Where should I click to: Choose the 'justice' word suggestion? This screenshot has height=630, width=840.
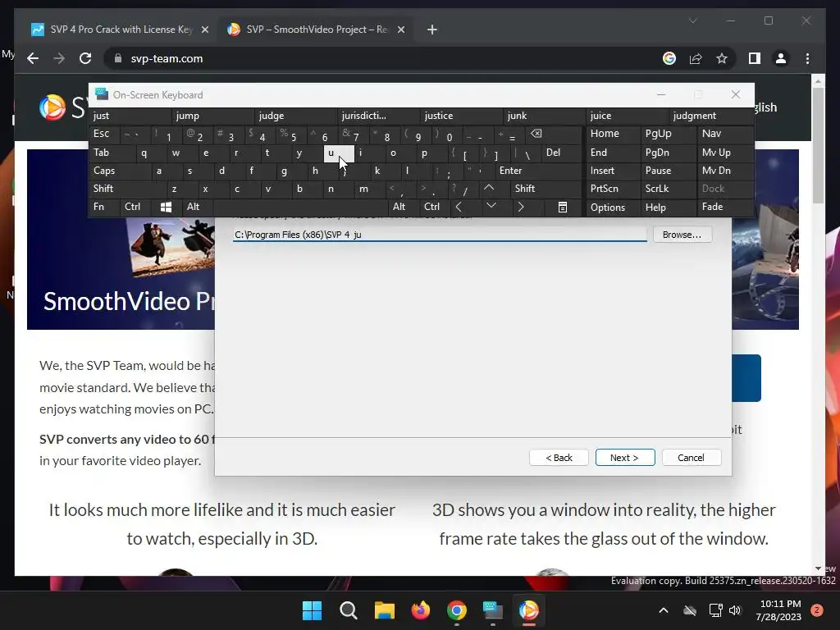coord(462,116)
